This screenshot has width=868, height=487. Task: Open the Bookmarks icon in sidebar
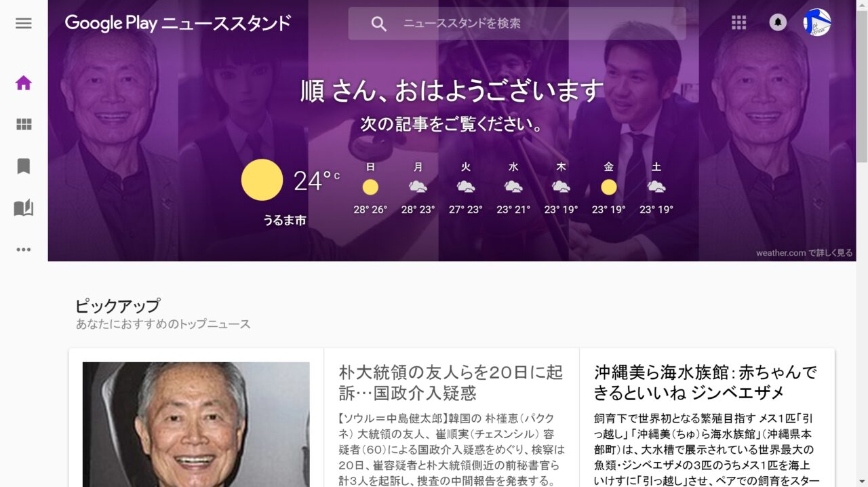pos(24,166)
